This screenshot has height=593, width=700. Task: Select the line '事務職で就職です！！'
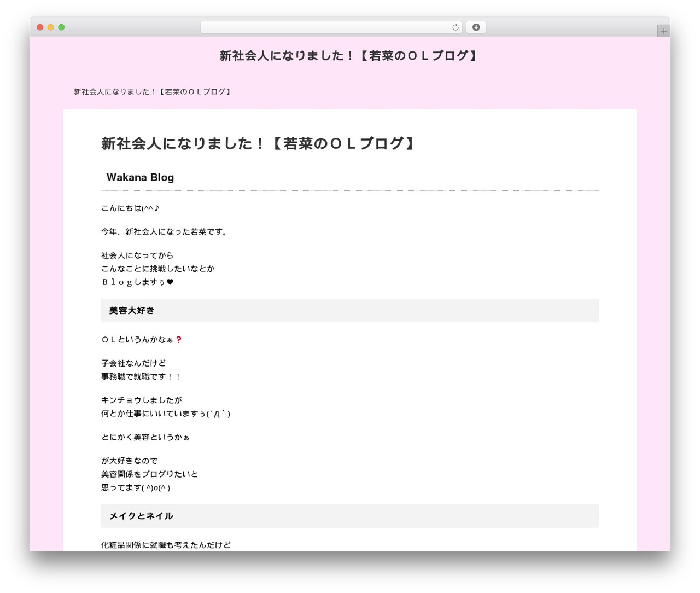(x=142, y=377)
